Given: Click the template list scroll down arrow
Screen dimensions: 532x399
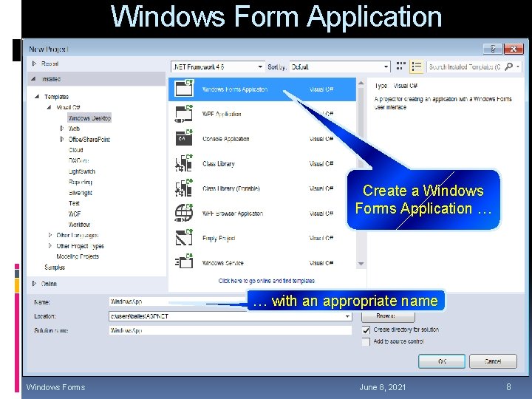Looking at the screenshot, I should point(361,264).
